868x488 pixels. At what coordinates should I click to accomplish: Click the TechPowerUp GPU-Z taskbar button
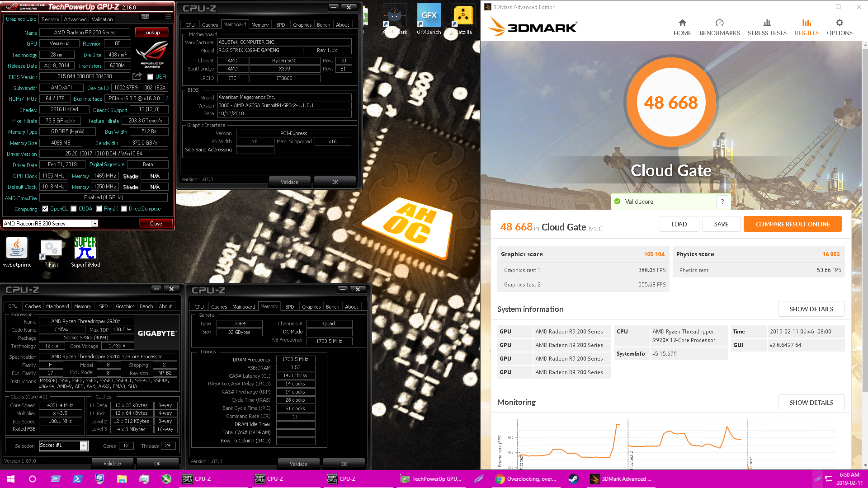pyautogui.click(x=432, y=479)
